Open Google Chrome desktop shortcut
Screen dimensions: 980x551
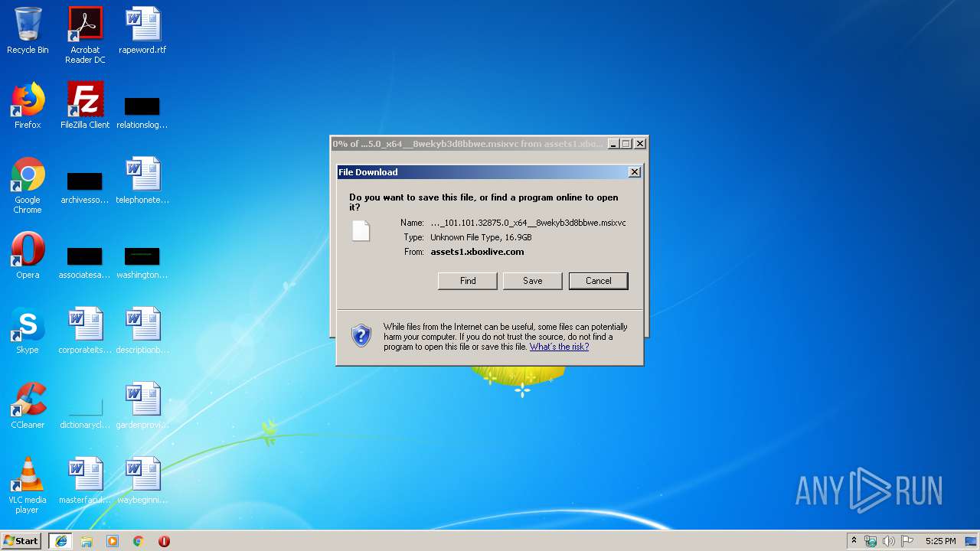(28, 185)
